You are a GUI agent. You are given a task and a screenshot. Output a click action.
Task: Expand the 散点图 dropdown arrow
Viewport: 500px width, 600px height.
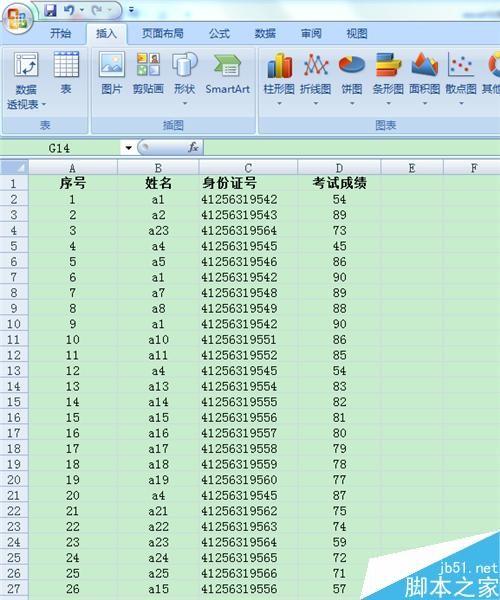[x=461, y=104]
